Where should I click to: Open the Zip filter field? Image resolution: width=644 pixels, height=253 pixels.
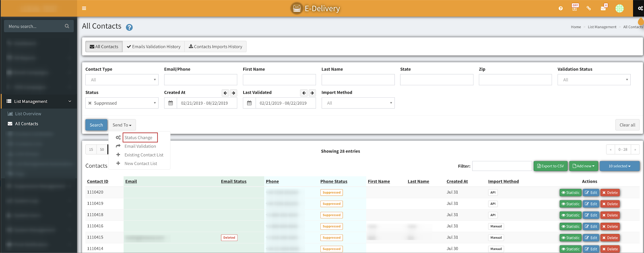(515, 80)
